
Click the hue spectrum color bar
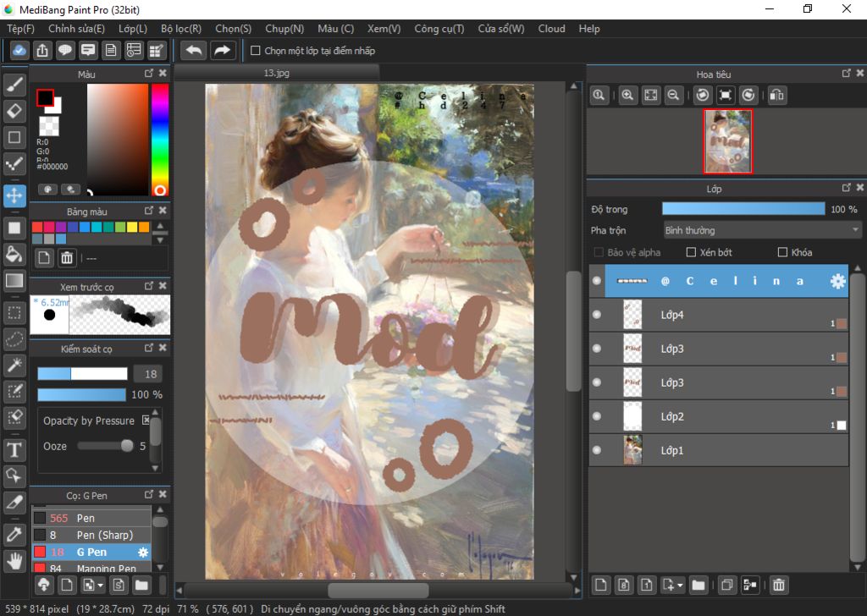[x=160, y=140]
